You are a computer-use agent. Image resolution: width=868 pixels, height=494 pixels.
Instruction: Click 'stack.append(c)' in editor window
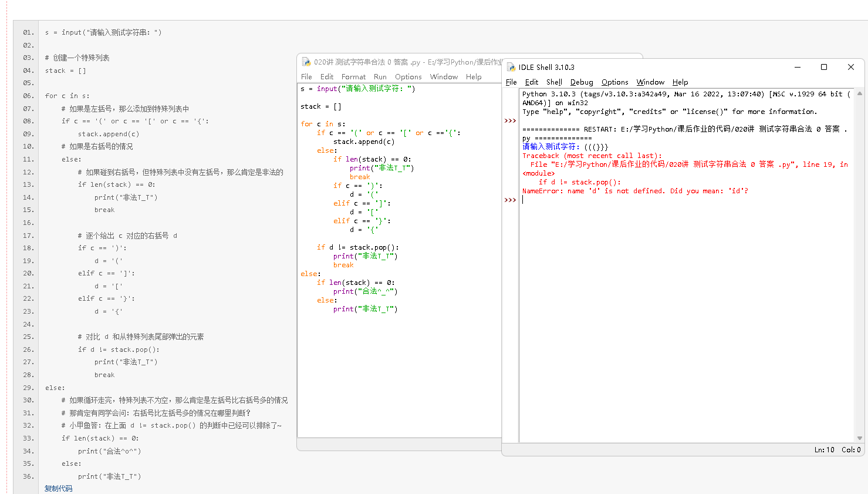pos(364,142)
